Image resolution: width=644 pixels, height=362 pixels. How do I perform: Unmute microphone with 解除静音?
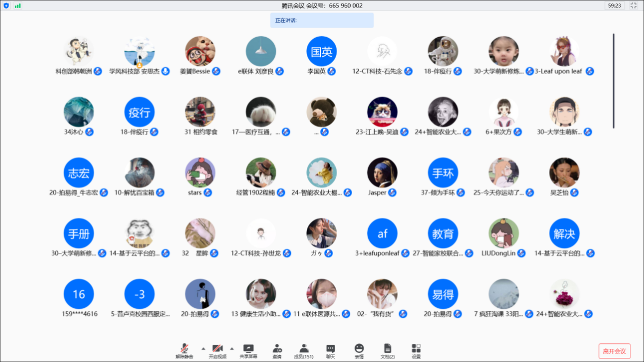(185, 350)
